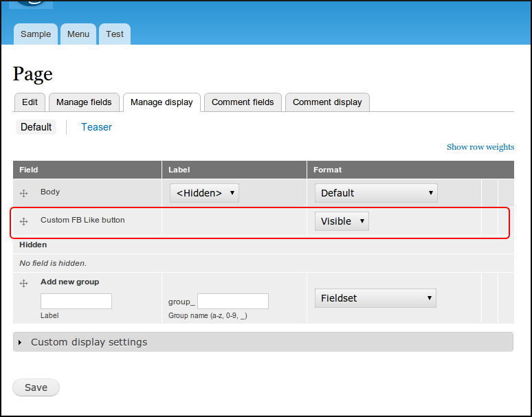Viewport: 532px width, 417px height.
Task: Click the Page title heading
Action: [x=32, y=74]
